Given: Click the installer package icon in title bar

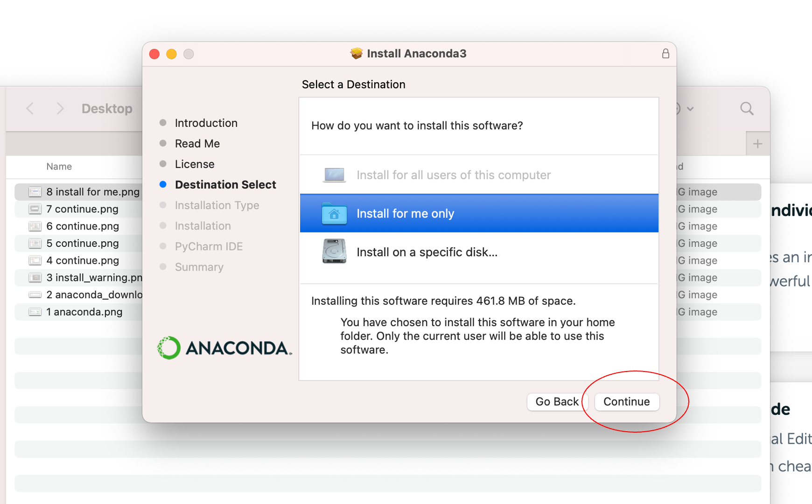Looking at the screenshot, I should (x=357, y=53).
